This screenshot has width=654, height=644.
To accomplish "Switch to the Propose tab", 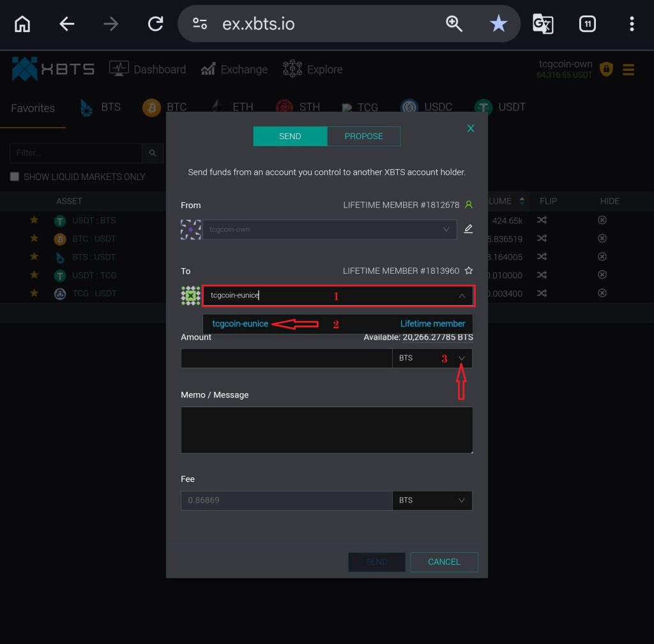I will click(x=363, y=136).
